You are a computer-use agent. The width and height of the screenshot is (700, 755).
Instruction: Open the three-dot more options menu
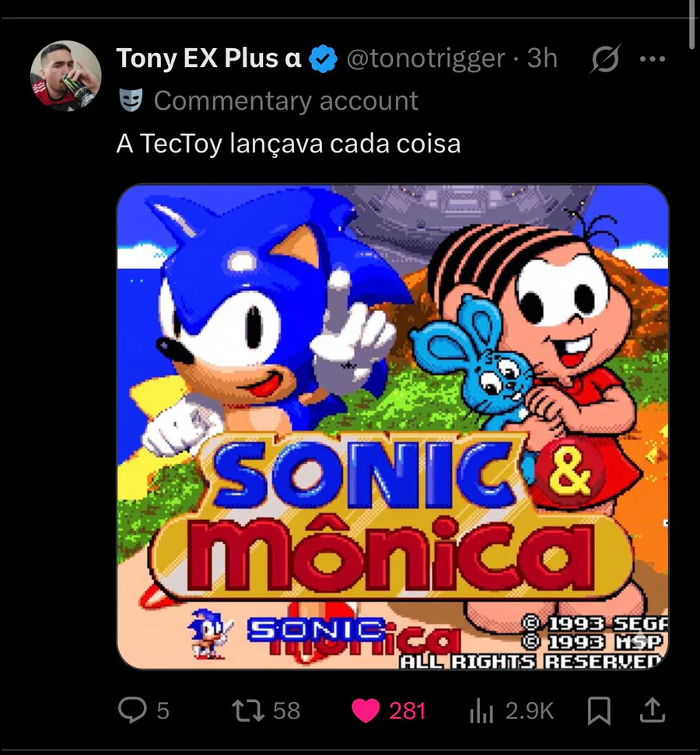652,59
